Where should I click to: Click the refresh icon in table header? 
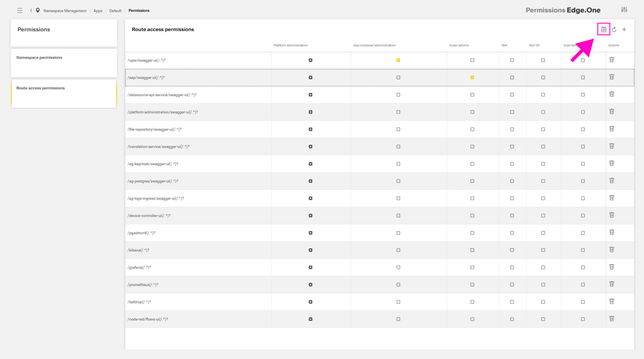(x=614, y=30)
